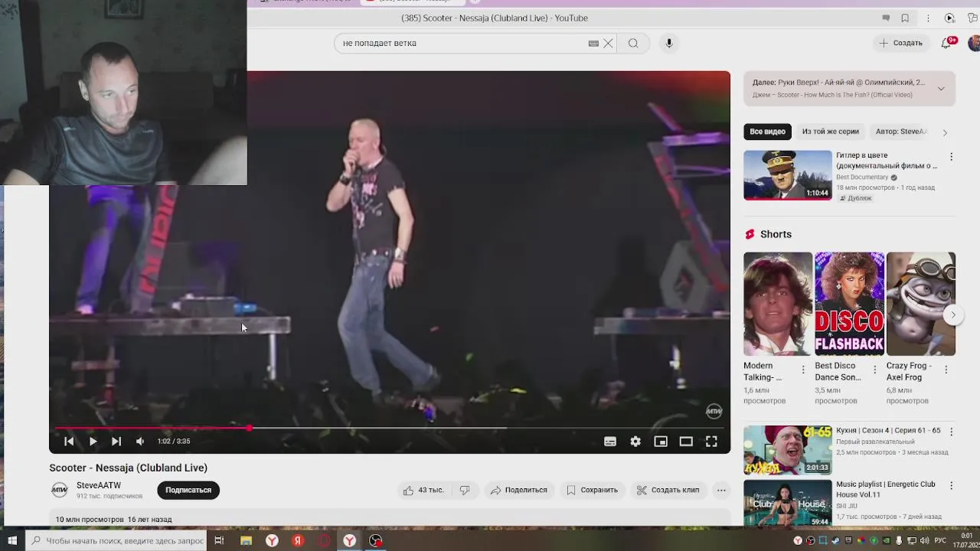This screenshot has height=551, width=980.
Task: Skip to the next video in the player
Action: tap(116, 442)
